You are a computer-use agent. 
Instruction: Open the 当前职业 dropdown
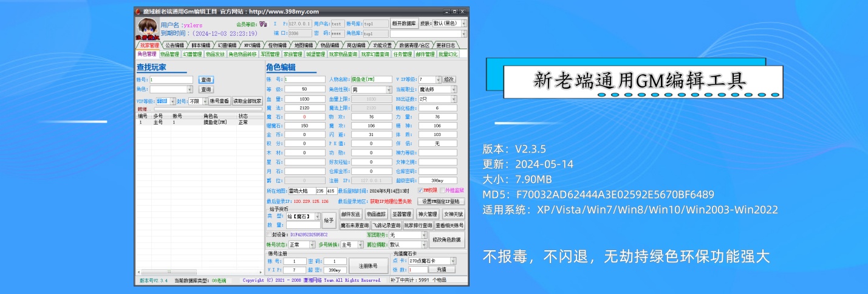click(x=437, y=89)
